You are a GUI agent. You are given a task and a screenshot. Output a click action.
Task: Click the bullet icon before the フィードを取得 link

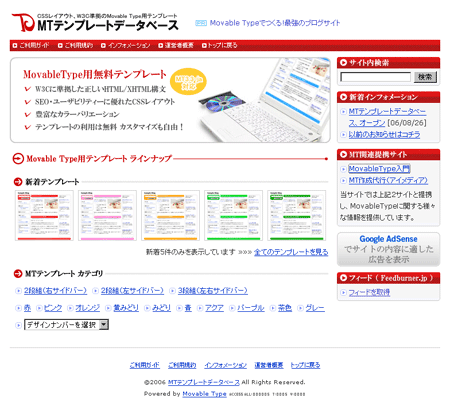pyautogui.click(x=343, y=293)
